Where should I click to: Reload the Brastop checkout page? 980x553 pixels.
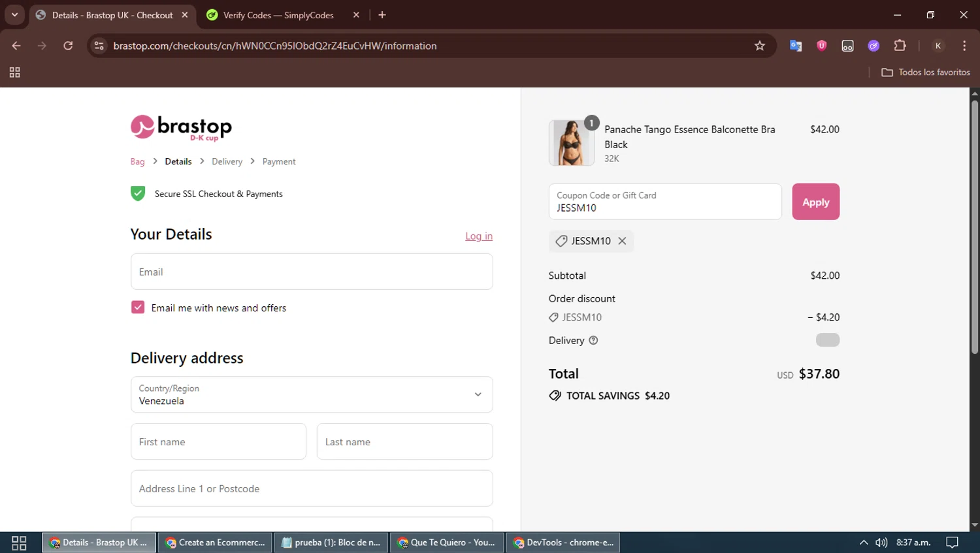tap(68, 46)
